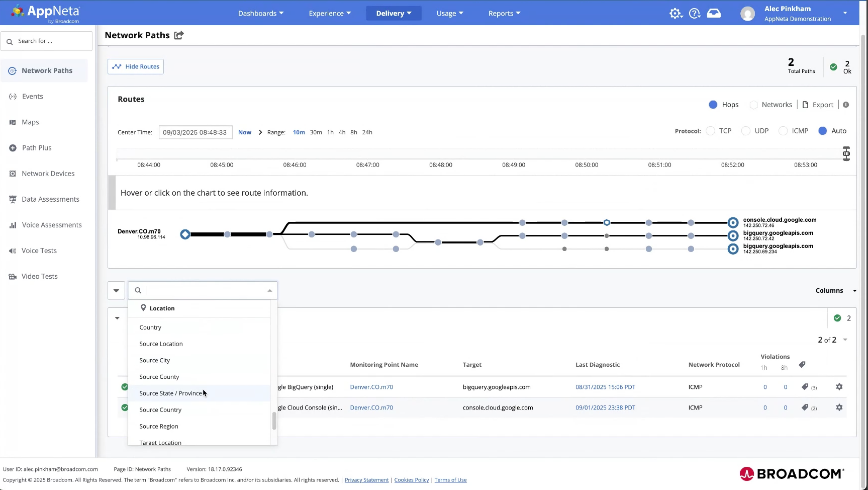Click the Hide Routes button
Image resolution: width=868 pixels, height=490 pixels.
[x=136, y=66]
